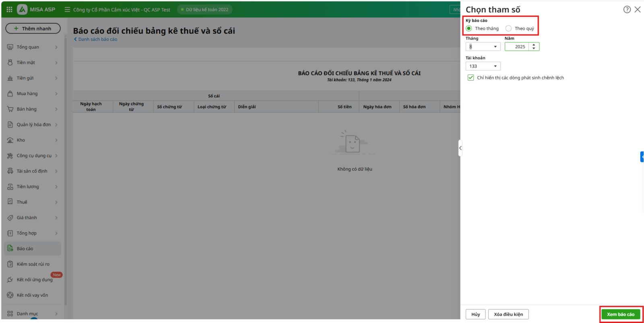Click the Kiểm soát rủi ro icon
644x323 pixels.
click(x=10, y=264)
